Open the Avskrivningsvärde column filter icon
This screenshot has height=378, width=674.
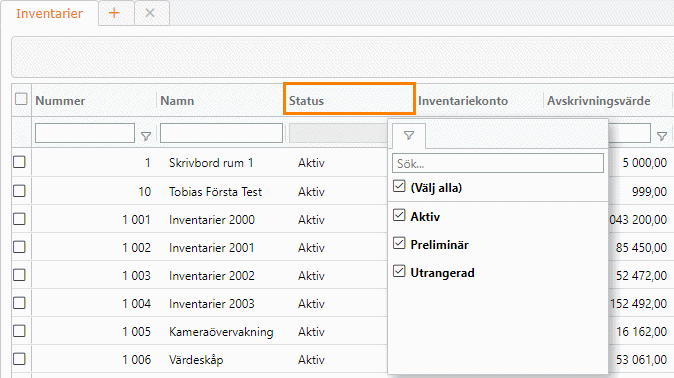coord(662,136)
